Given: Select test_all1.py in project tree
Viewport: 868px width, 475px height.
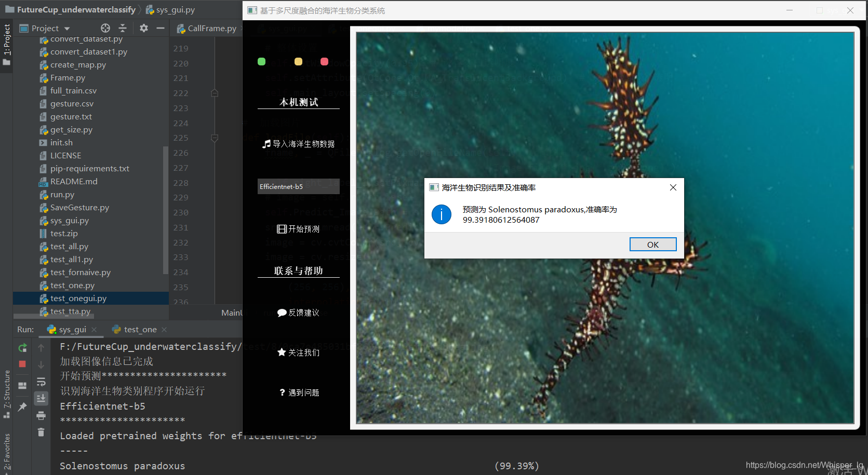Looking at the screenshot, I should click(x=72, y=260).
